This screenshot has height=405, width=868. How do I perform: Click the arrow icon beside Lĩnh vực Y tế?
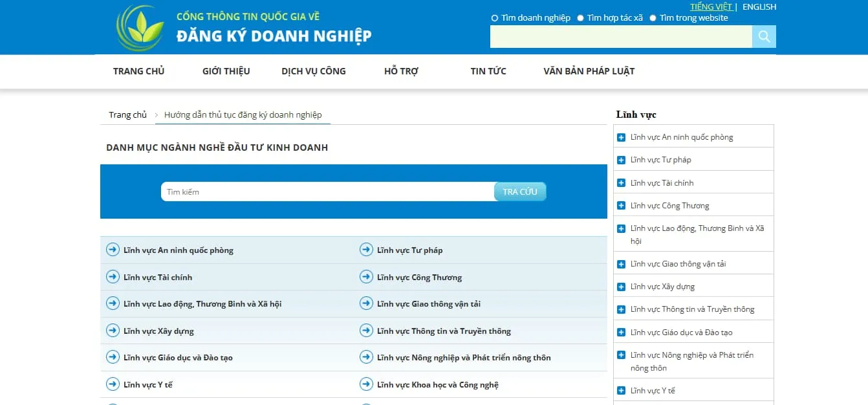point(113,384)
